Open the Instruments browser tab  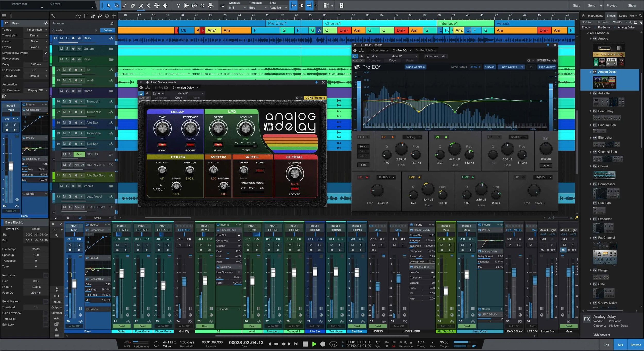coord(595,16)
